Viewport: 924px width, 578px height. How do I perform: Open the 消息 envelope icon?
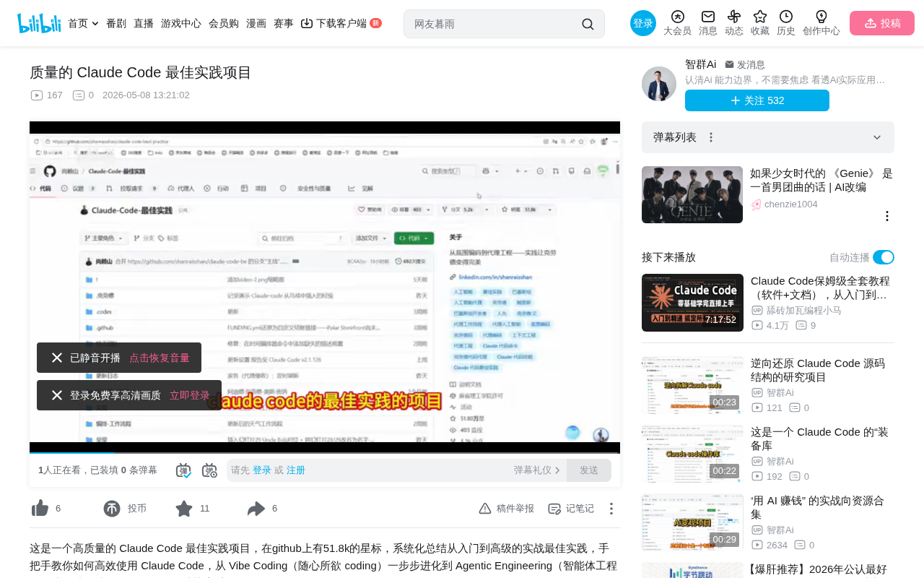click(x=708, y=17)
